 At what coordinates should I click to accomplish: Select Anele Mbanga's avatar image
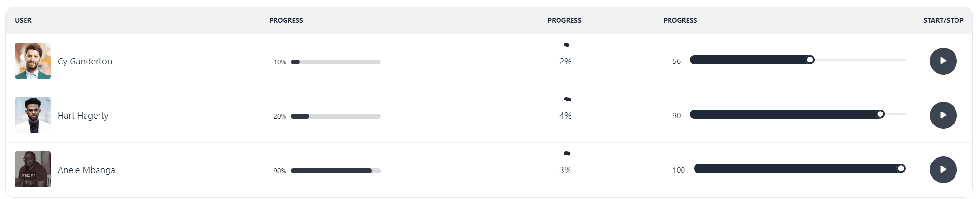tap(33, 170)
